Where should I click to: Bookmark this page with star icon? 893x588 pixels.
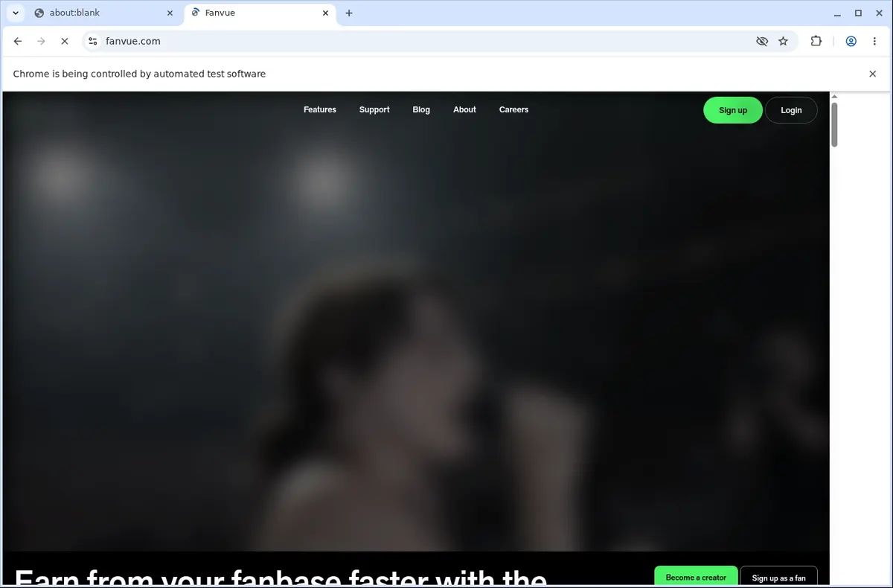point(783,42)
